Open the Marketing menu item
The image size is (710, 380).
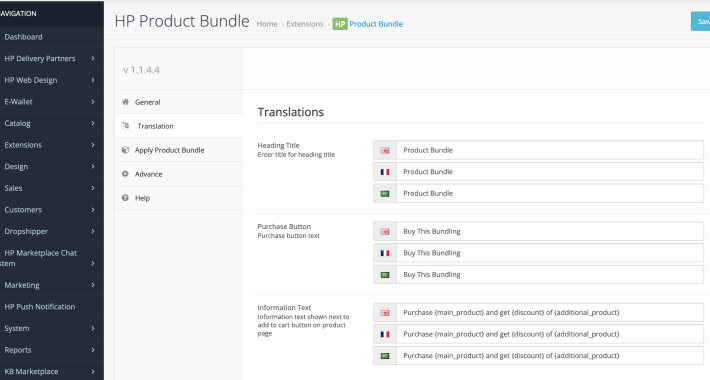pyautogui.click(x=52, y=285)
